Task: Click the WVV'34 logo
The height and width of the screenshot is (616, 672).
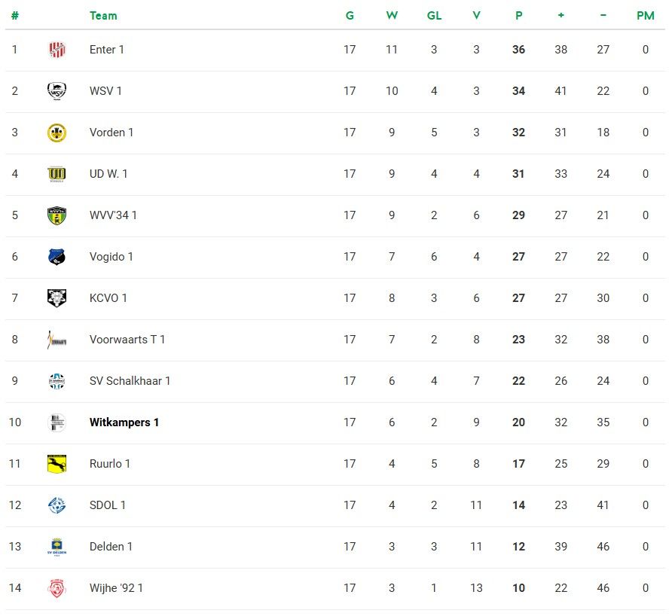Action: click(57, 215)
